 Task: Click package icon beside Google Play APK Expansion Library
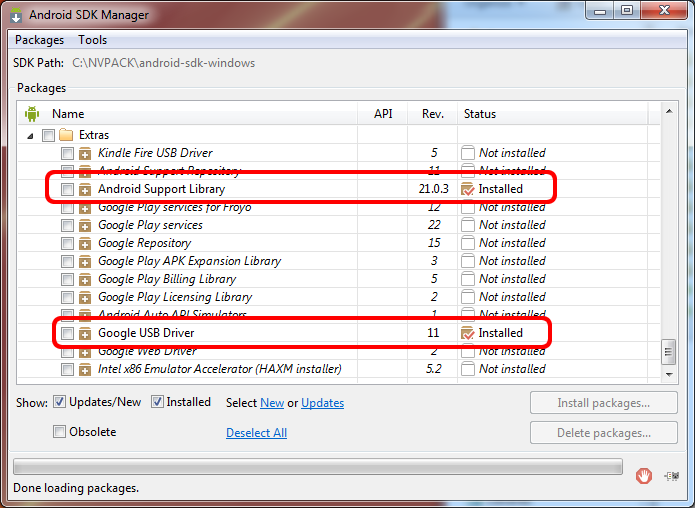pos(85,261)
